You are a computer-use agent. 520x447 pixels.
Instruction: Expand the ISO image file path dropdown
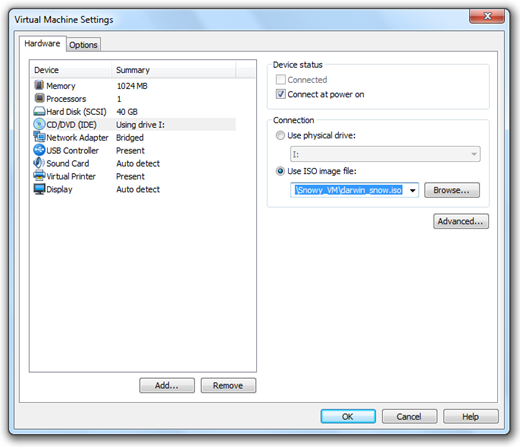(413, 190)
